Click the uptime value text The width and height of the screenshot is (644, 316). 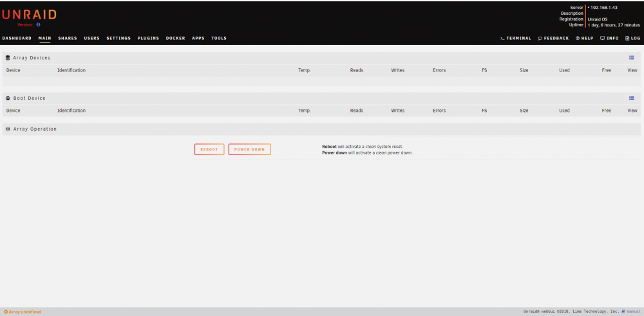(614, 25)
